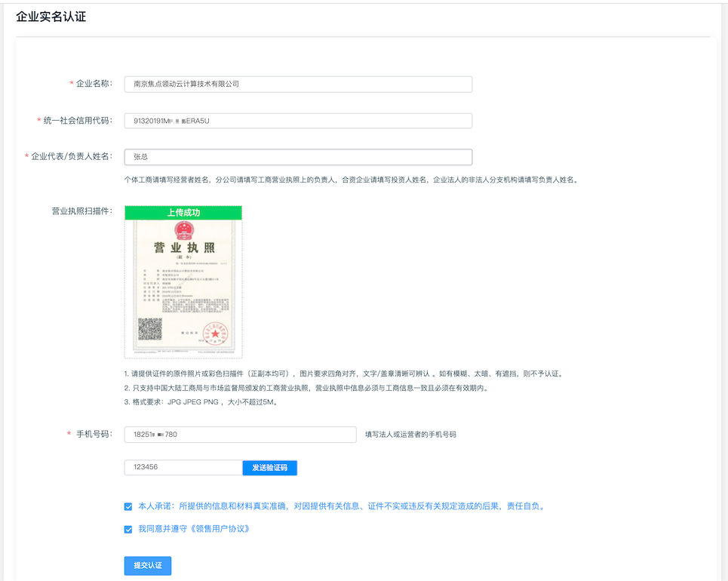The image size is (728, 581).
Task: Open the 《领售用户协议》 agreement link
Action: 220,528
